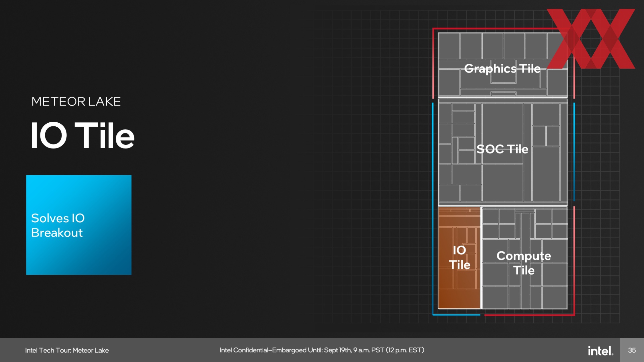Click the METEOR LAKE subtitle
The width and height of the screenshot is (644, 362).
[76, 102]
